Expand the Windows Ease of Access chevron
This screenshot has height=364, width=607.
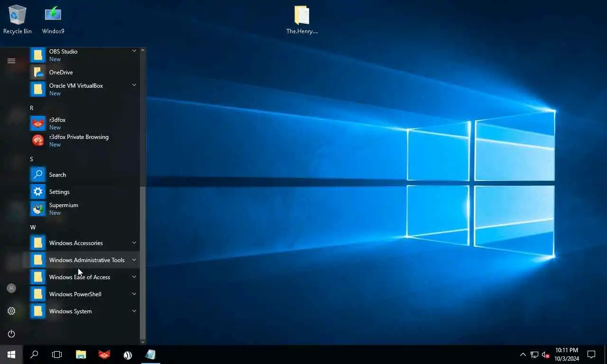(134, 277)
